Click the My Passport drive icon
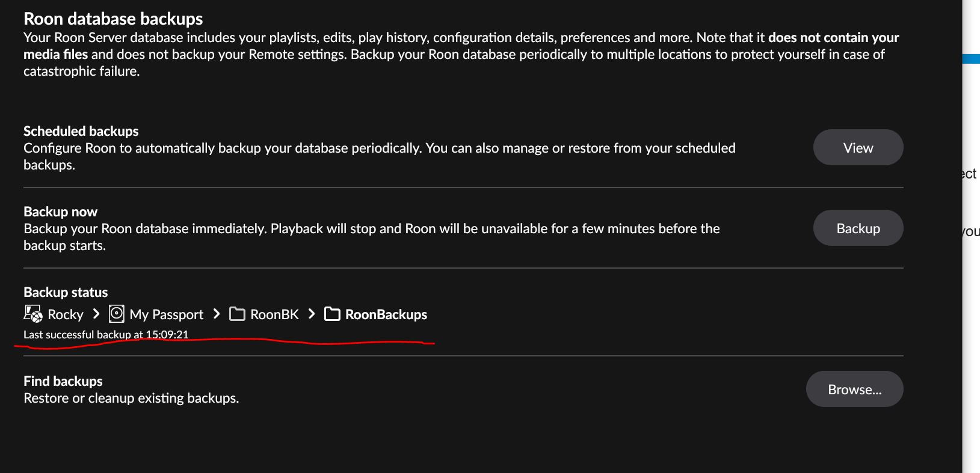 coord(117,314)
